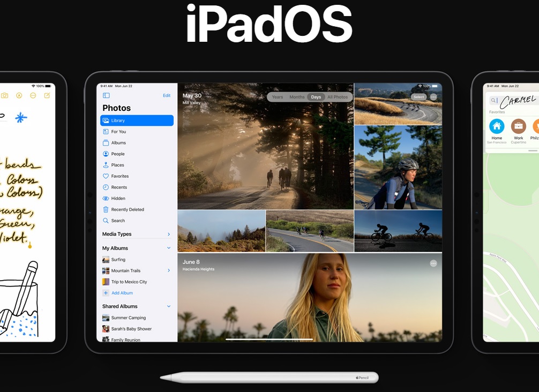This screenshot has height=392, width=539.
Task: Collapse the My Albums section
Action: pos(169,248)
